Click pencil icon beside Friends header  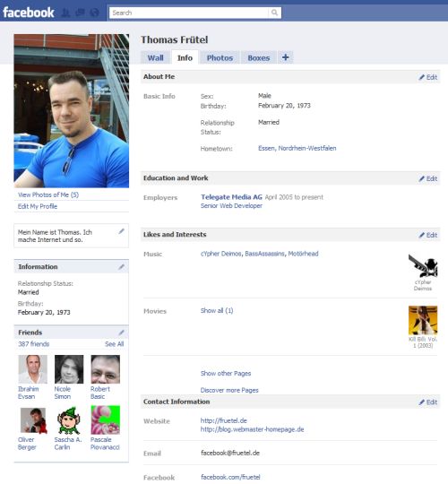pyautogui.click(x=121, y=333)
